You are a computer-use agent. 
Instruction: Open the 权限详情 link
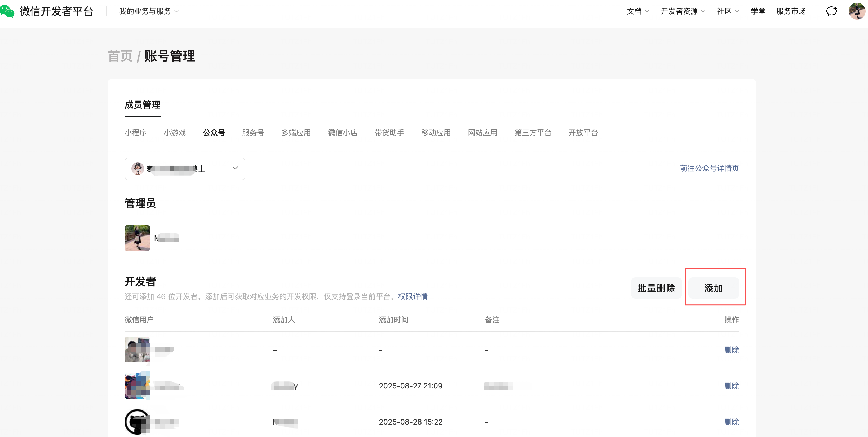tap(413, 296)
